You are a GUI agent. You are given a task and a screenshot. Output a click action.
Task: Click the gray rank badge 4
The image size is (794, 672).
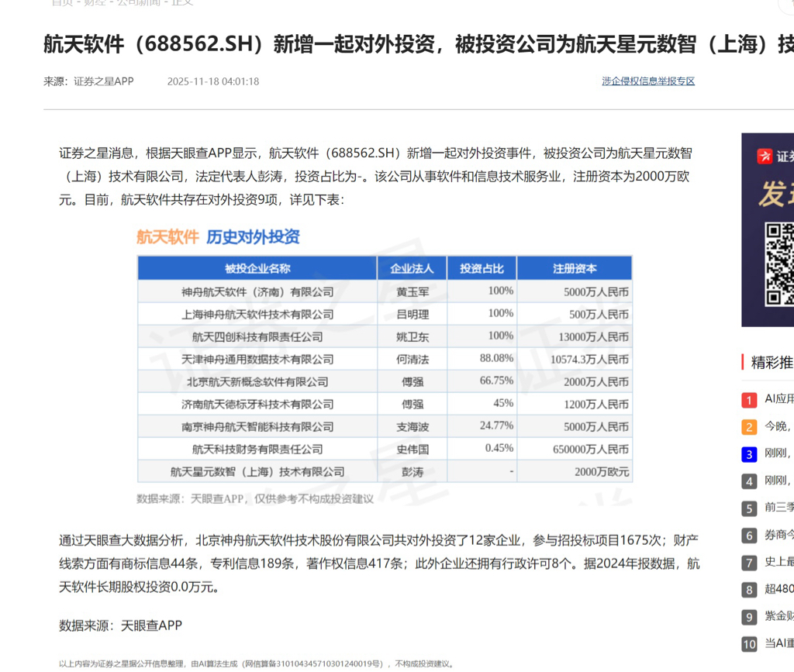tap(749, 481)
